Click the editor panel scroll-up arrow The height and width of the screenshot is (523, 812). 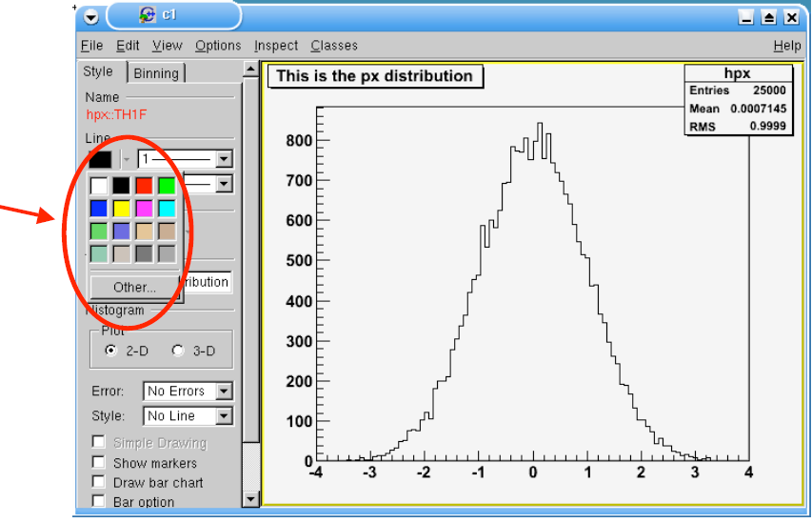click(x=250, y=69)
